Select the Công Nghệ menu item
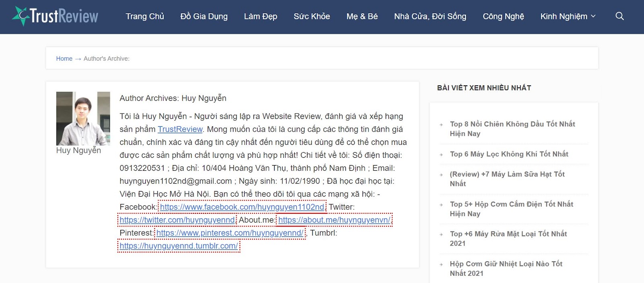The width and height of the screenshot is (644, 283). pyautogui.click(x=504, y=17)
